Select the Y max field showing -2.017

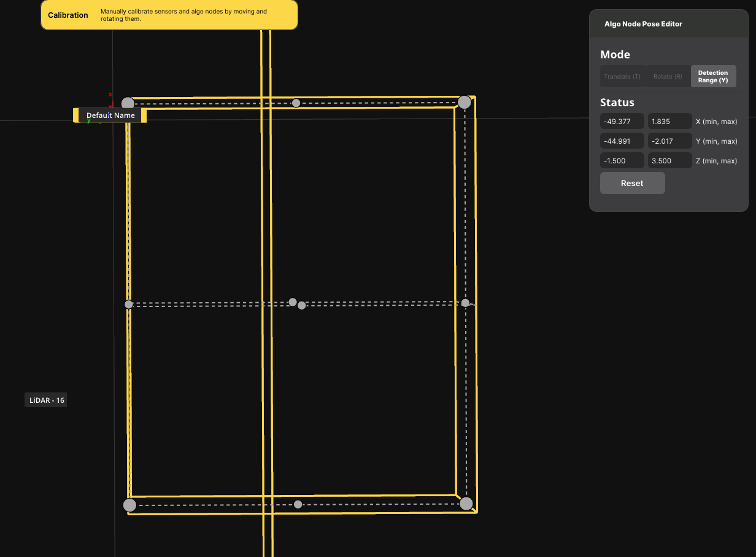pos(669,141)
